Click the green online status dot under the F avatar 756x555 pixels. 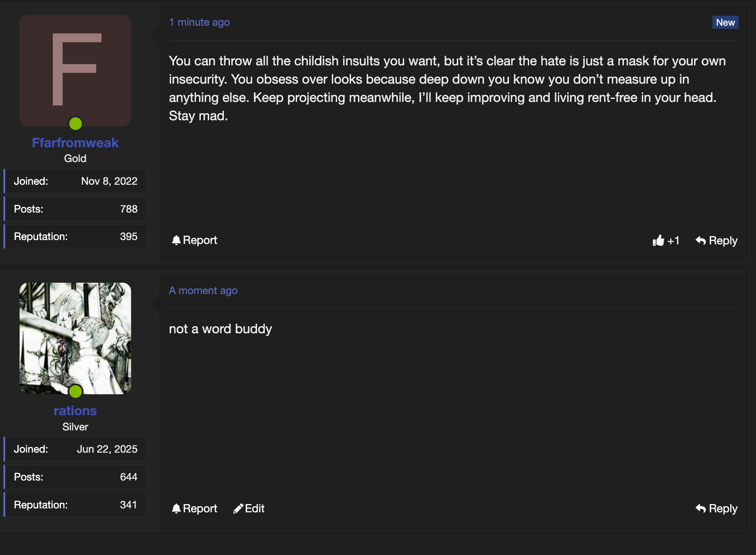(x=75, y=124)
